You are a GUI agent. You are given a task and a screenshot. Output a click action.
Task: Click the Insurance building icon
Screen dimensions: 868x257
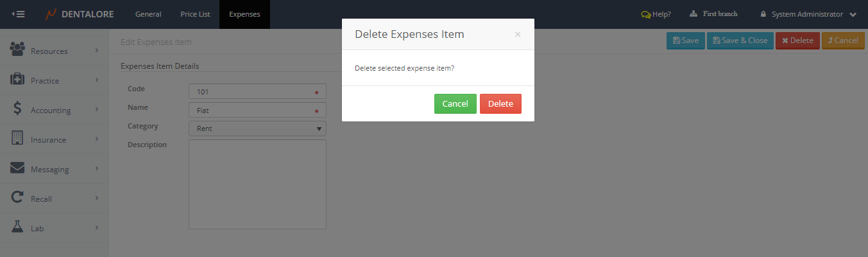click(18, 139)
